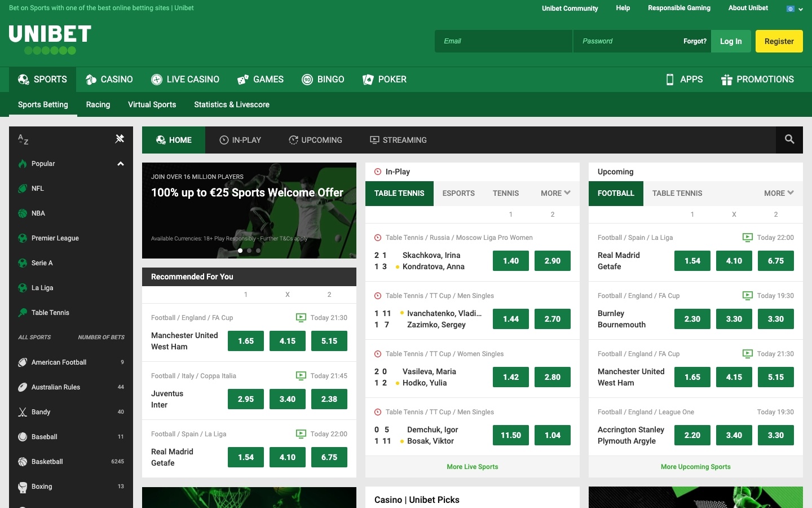Click the Games dice icon
The image size is (812, 508).
tap(243, 80)
